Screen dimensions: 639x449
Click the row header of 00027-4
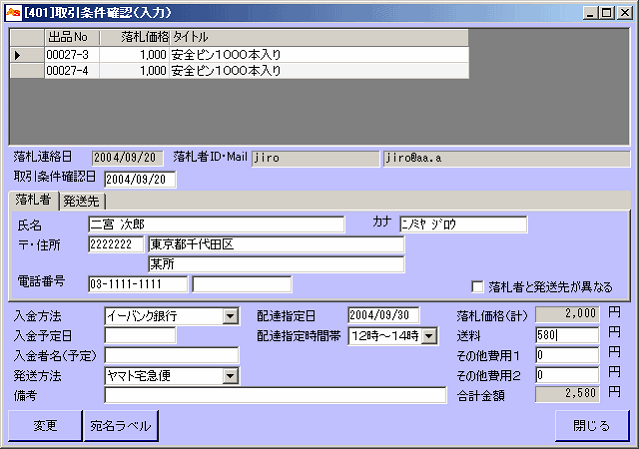[x=27, y=71]
